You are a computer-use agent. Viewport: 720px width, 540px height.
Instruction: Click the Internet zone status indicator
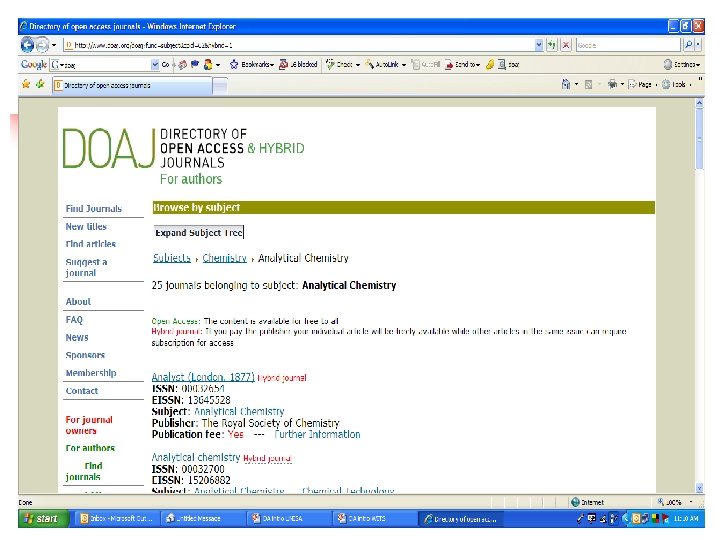587,502
